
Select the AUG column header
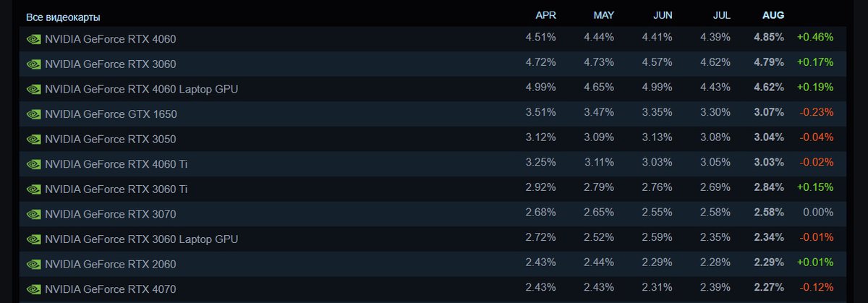click(x=773, y=15)
